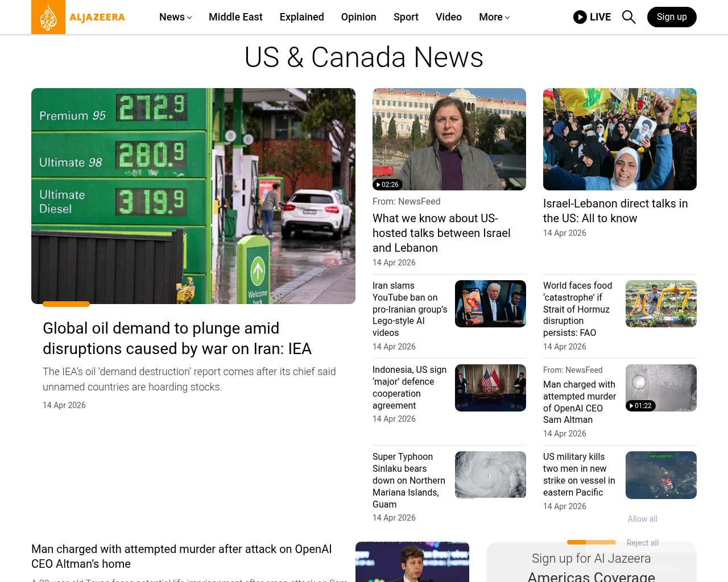Play the US-hosted talks NewsFeed video

click(x=449, y=139)
